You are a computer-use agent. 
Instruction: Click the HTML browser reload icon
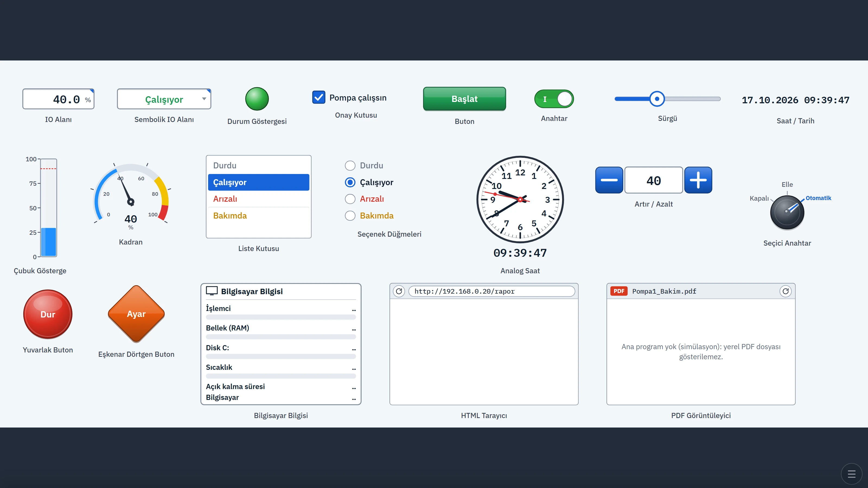tap(399, 291)
